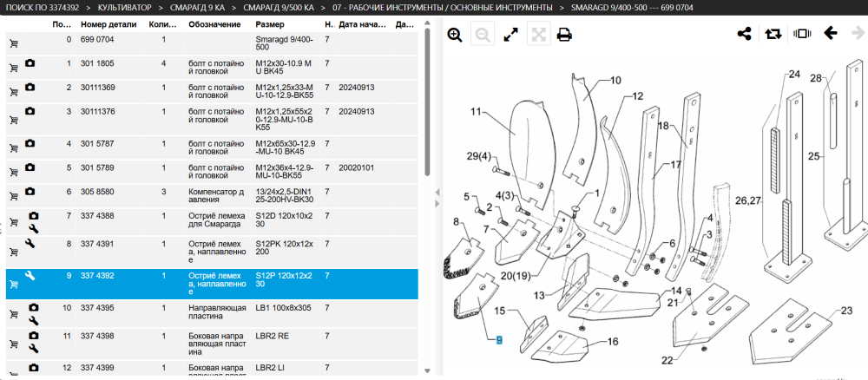
Task: Click wrench icon for part 337 4391
Action: pyautogui.click(x=30, y=243)
